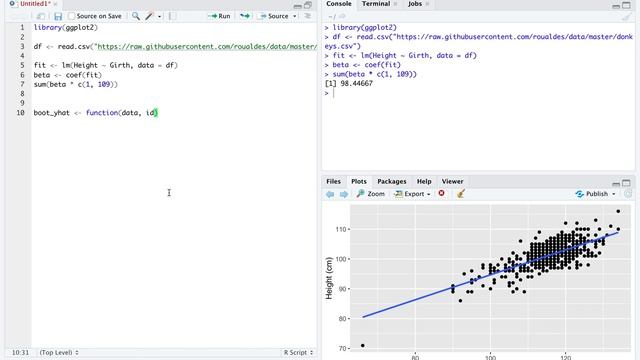The width and height of the screenshot is (640, 360).
Task: Click the code tools magic wand icon
Action: click(x=149, y=16)
